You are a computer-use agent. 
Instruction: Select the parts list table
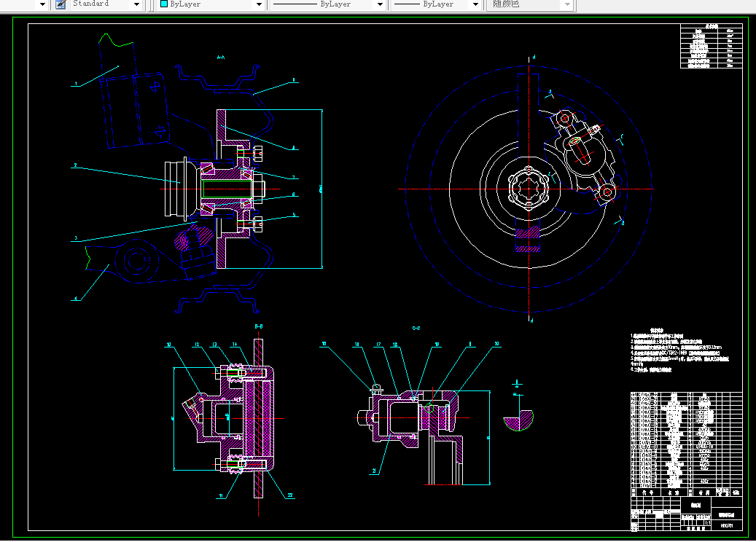coord(686,444)
